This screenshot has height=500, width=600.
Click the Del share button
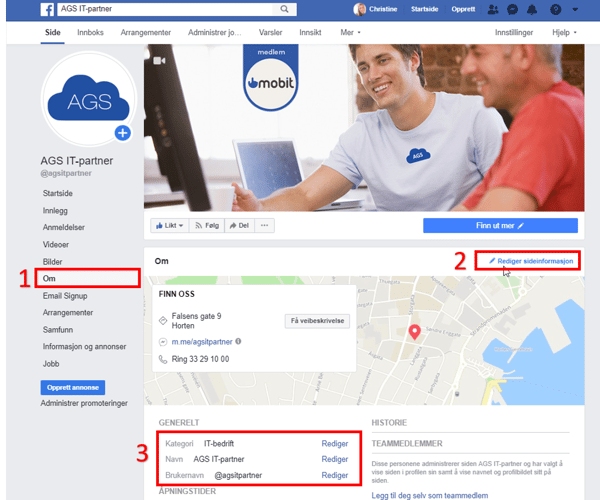[x=240, y=225]
